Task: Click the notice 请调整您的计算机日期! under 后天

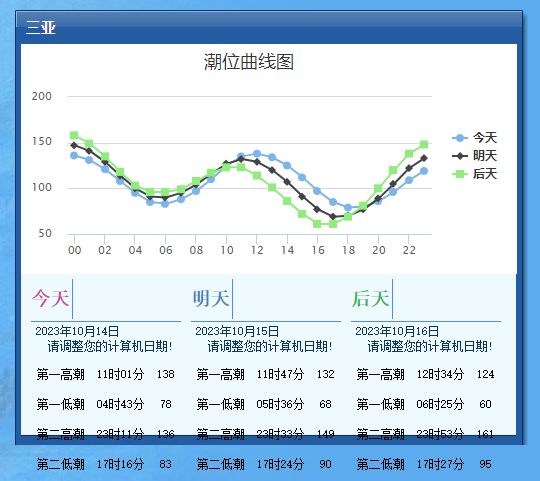Action: coord(429,346)
